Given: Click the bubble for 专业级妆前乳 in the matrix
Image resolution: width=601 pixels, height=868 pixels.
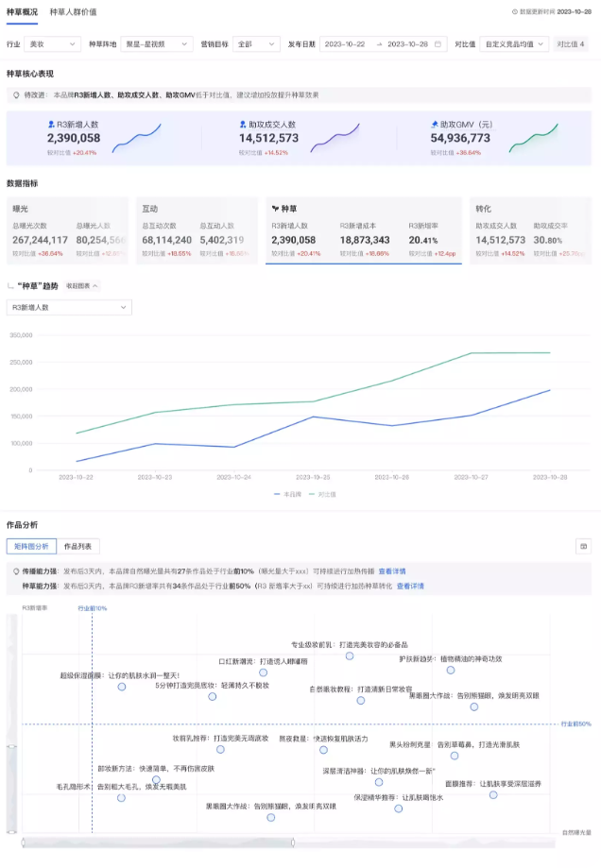Looking at the screenshot, I should pyautogui.click(x=350, y=655).
